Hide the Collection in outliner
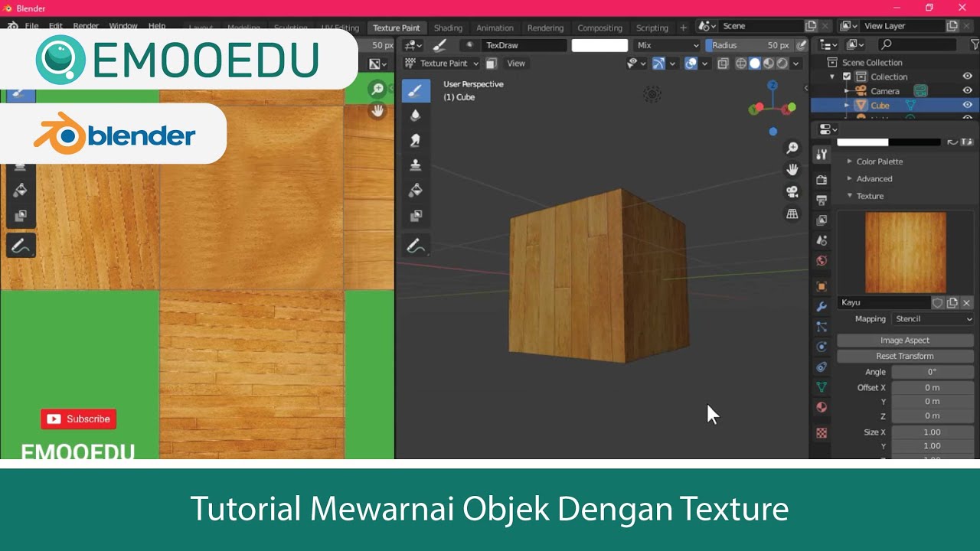 [x=967, y=77]
